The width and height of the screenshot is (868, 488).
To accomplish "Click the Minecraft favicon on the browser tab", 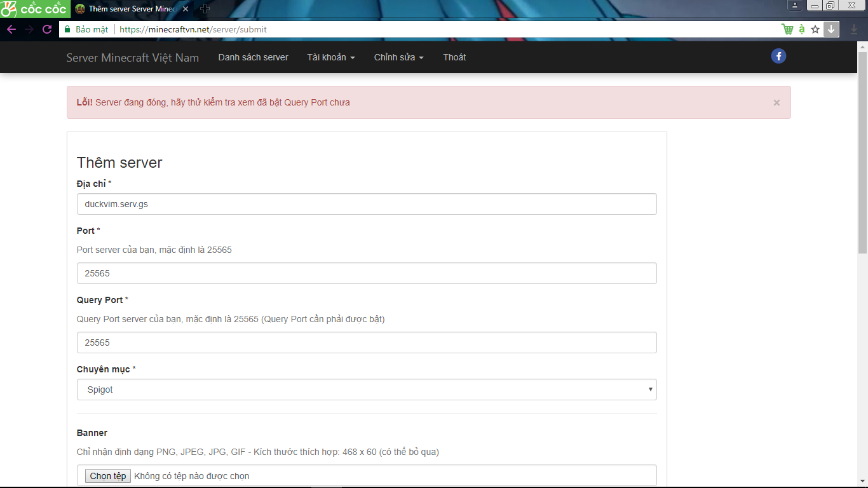I will (80, 9).
